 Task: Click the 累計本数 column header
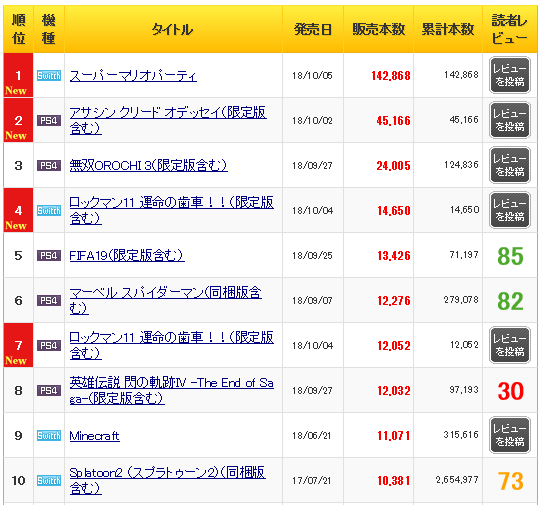tap(448, 29)
